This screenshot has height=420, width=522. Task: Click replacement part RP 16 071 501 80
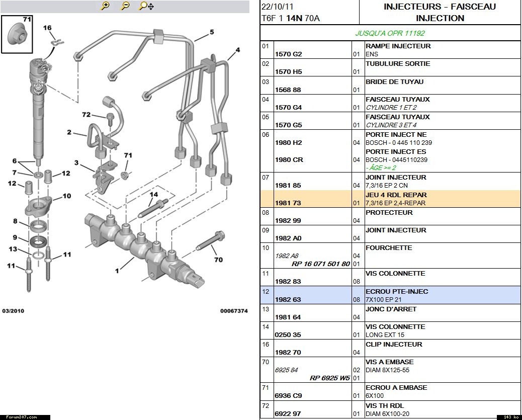320,264
